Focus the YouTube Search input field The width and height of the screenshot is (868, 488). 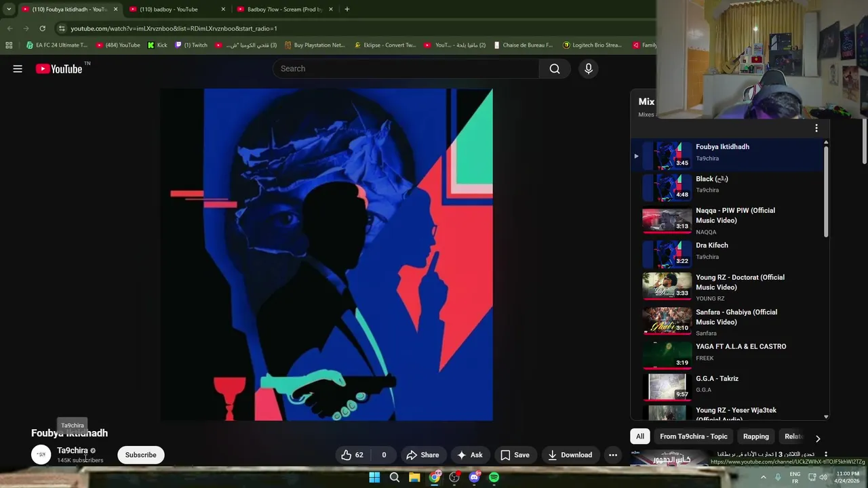pos(406,68)
